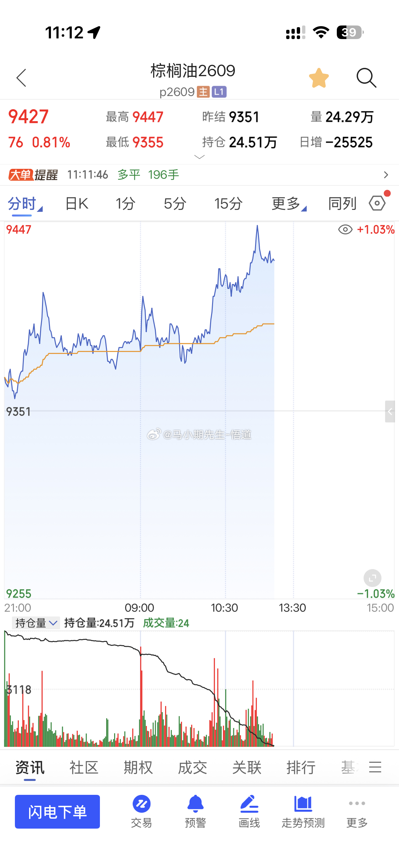The image size is (399, 868).
Task: Tap the 闪电下单 button
Action: 57,811
